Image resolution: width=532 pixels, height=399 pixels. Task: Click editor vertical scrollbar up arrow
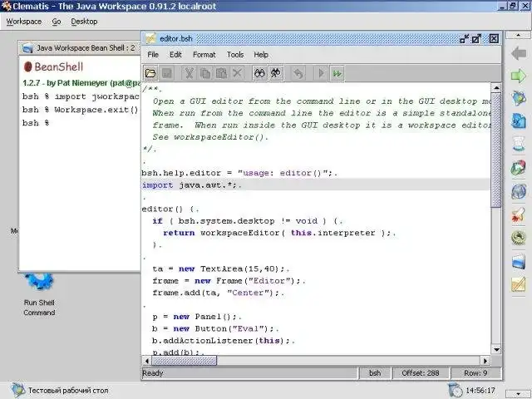[x=496, y=88]
